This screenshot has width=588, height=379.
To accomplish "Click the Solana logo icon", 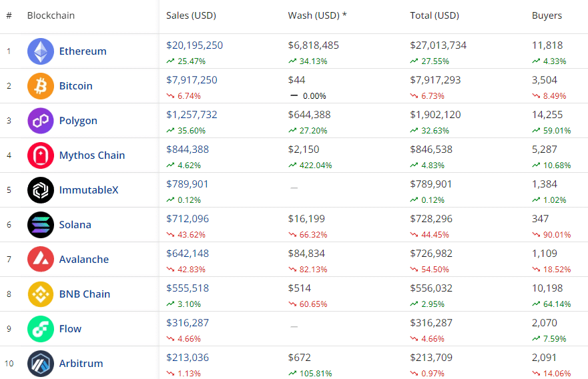I will point(41,225).
